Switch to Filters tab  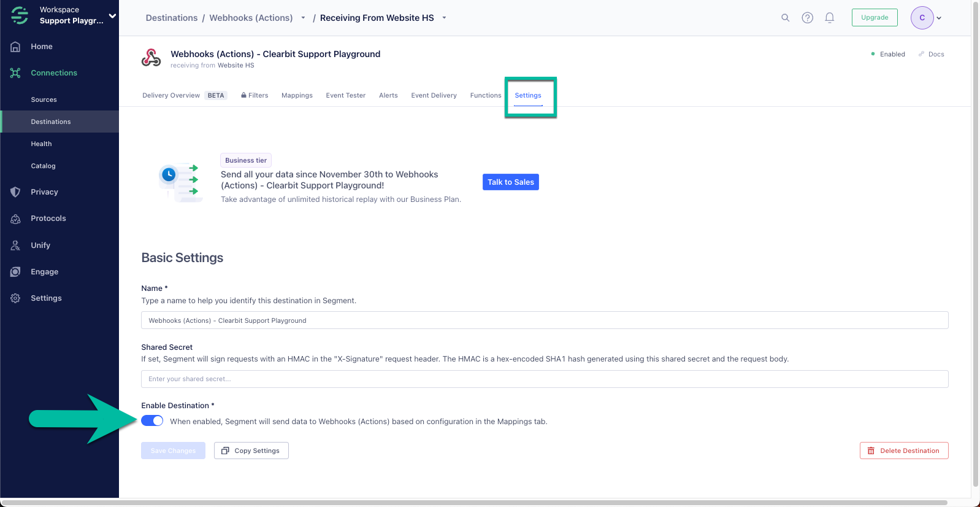255,95
